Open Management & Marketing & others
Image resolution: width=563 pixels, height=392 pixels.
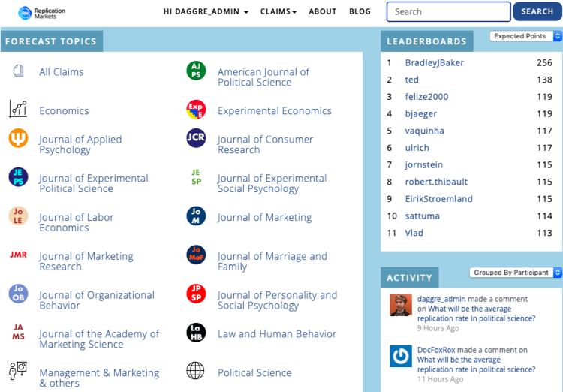(x=99, y=378)
